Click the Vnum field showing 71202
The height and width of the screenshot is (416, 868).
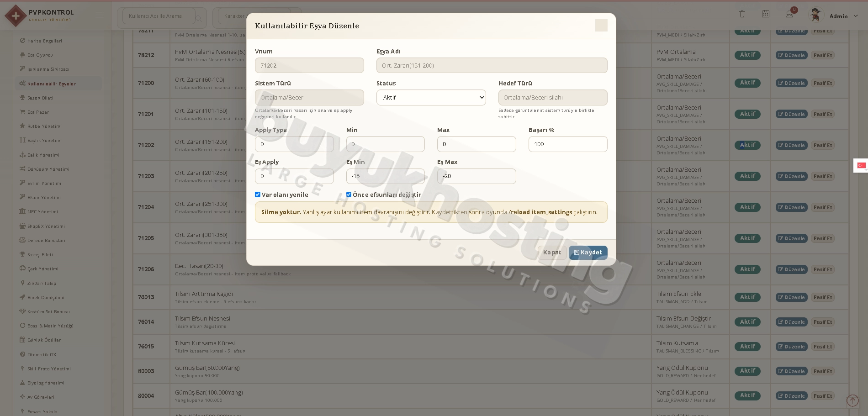click(x=309, y=65)
